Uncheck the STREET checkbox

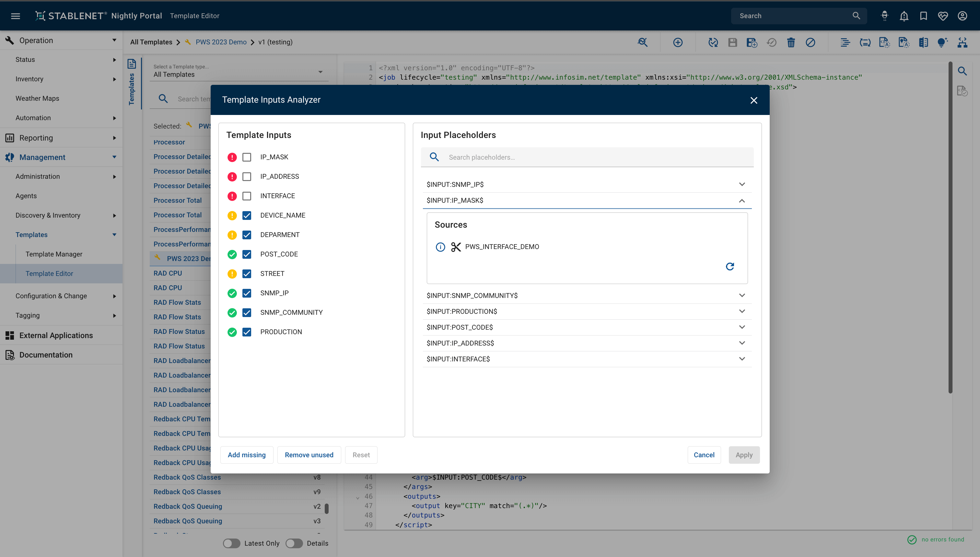click(x=247, y=274)
